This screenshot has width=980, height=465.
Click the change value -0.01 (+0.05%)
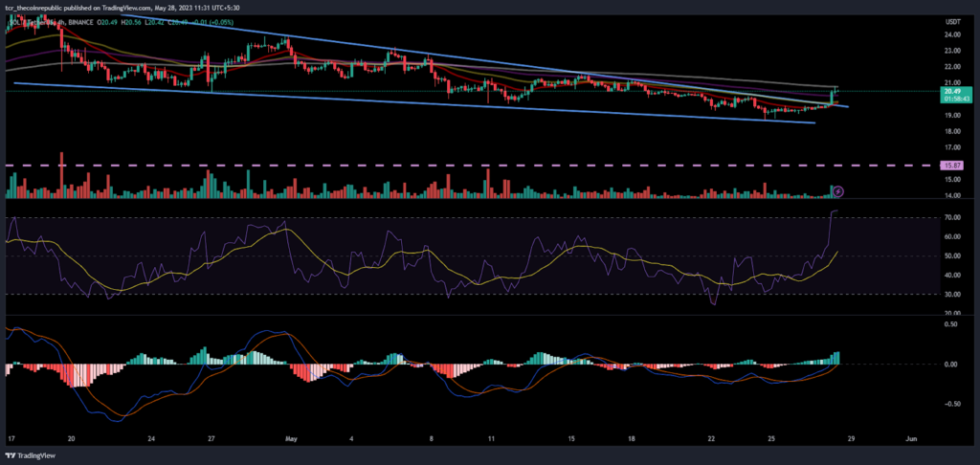click(212, 22)
